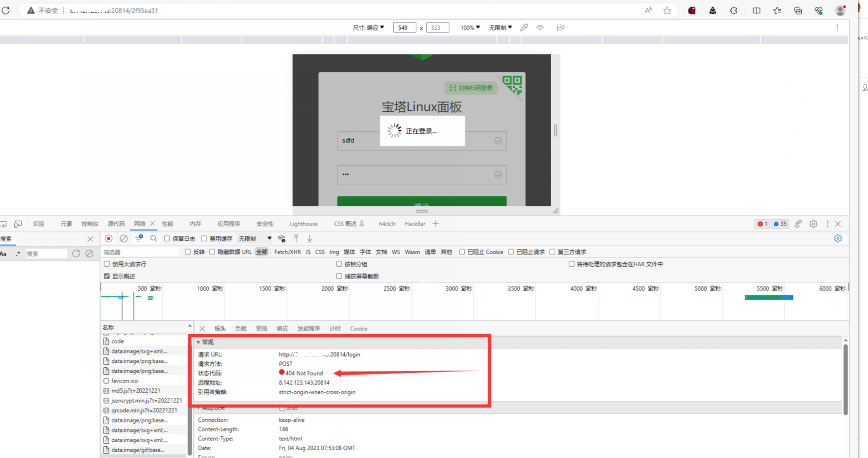The height and width of the screenshot is (458, 868).
Task: Filter requests by 全部
Action: click(x=262, y=252)
